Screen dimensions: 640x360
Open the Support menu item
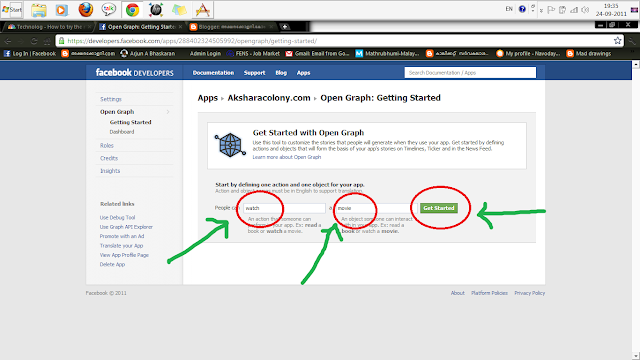point(254,73)
